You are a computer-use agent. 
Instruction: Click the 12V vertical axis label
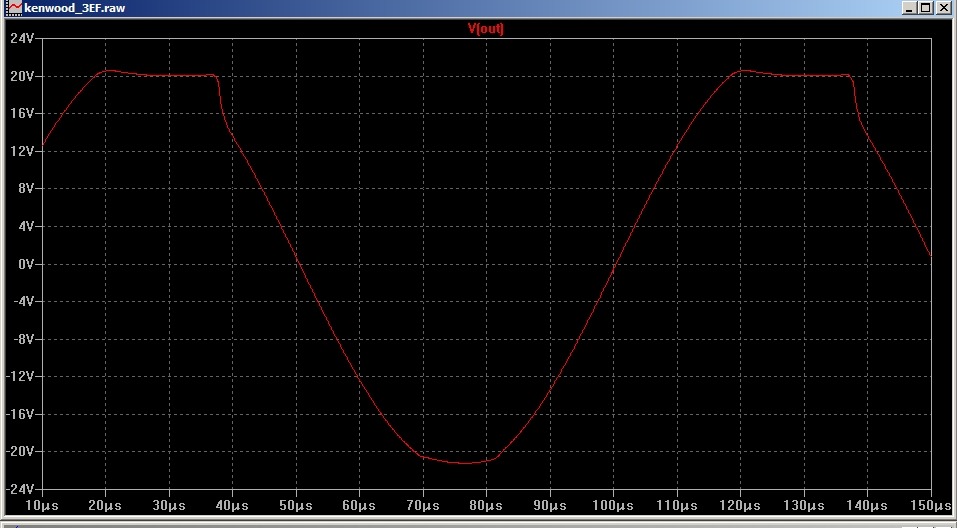click(x=22, y=151)
